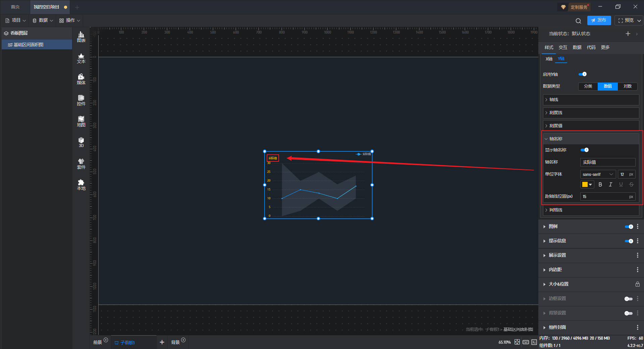
Task: Add a new state with plus icon
Action: tap(628, 34)
